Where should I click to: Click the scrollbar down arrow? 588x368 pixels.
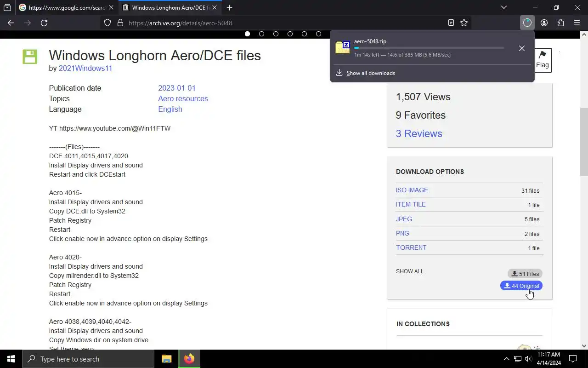pyautogui.click(x=584, y=346)
